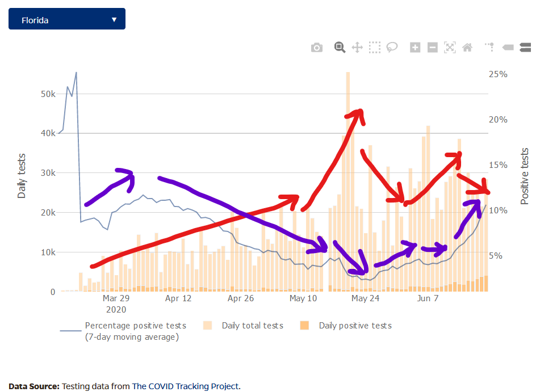Viewport: 540px width, 392px height.
Task: Click the tallest daily tests bar in the chart
Action: [x=348, y=170]
